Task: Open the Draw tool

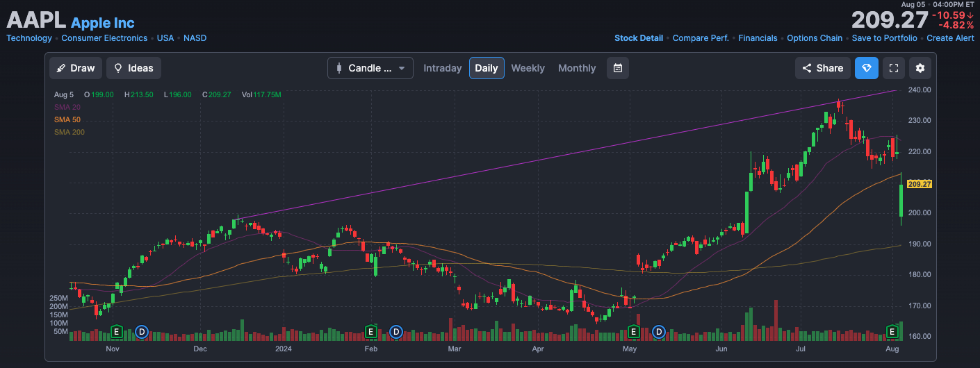Action: [76, 68]
